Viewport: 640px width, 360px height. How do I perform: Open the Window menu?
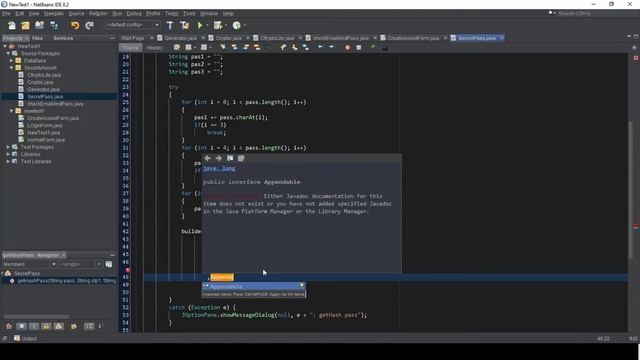209,13
